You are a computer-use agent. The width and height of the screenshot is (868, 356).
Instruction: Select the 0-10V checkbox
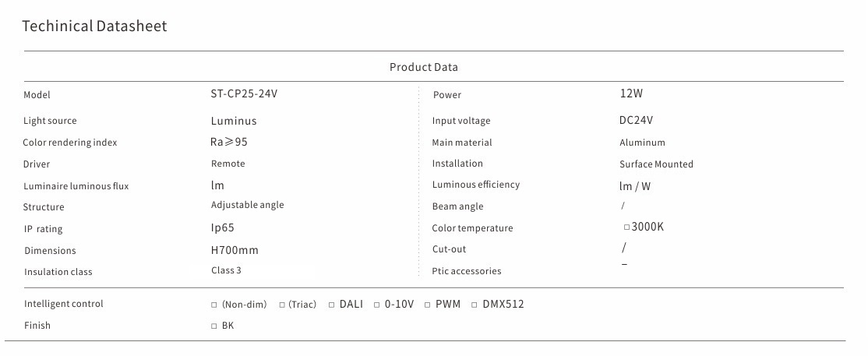pos(376,305)
